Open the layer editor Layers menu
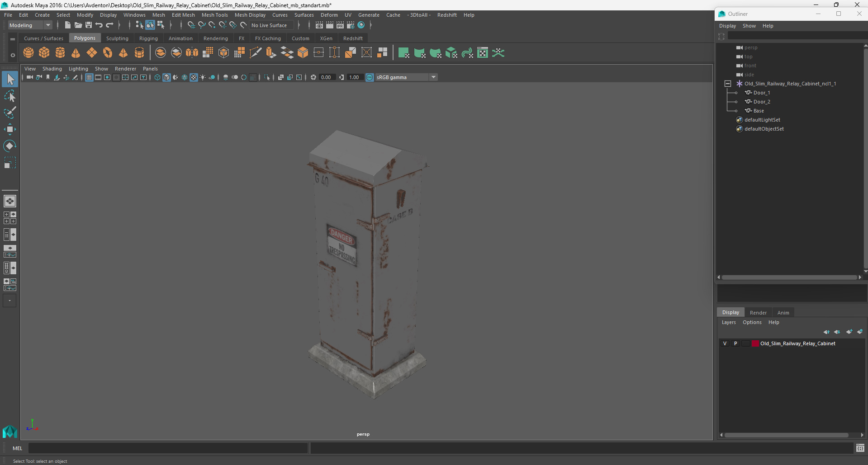The image size is (868, 465). pos(729,322)
